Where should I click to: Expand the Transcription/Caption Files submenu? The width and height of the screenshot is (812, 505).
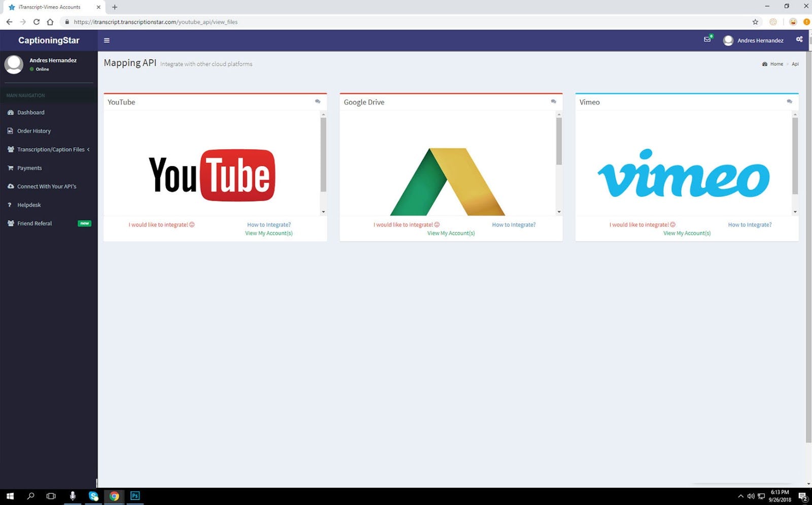[x=51, y=149]
